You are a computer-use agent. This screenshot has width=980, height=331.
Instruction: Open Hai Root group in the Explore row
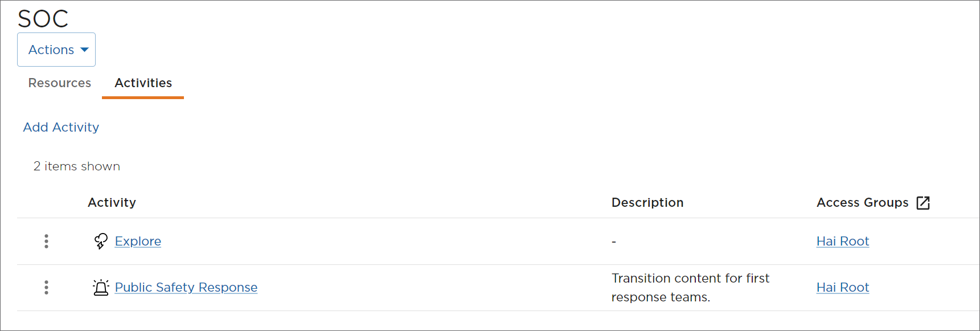click(x=842, y=242)
